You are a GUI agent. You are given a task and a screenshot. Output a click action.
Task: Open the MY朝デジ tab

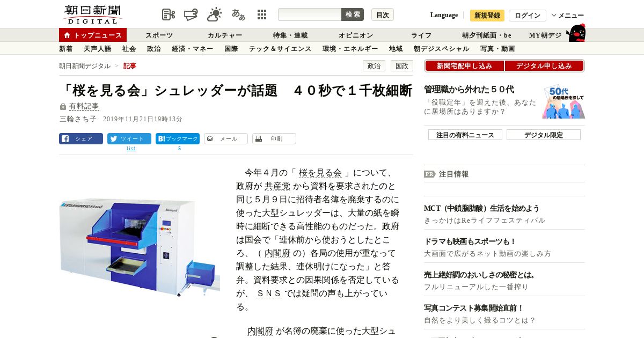point(545,35)
